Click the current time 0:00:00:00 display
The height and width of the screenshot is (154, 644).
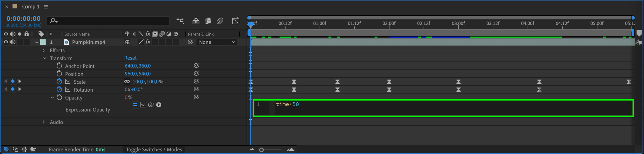click(24, 19)
